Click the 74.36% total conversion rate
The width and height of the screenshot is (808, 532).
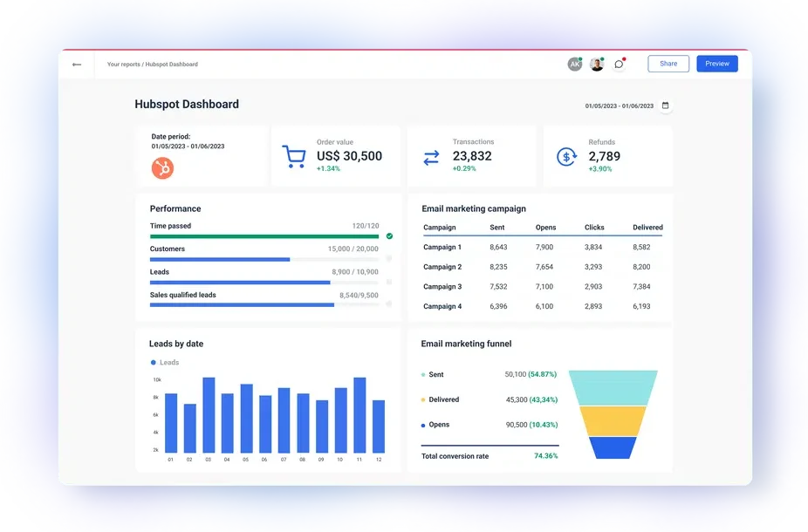(545, 456)
